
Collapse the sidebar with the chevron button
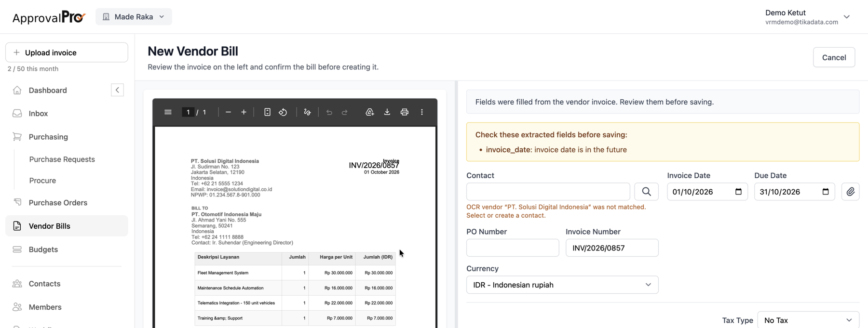click(x=117, y=90)
